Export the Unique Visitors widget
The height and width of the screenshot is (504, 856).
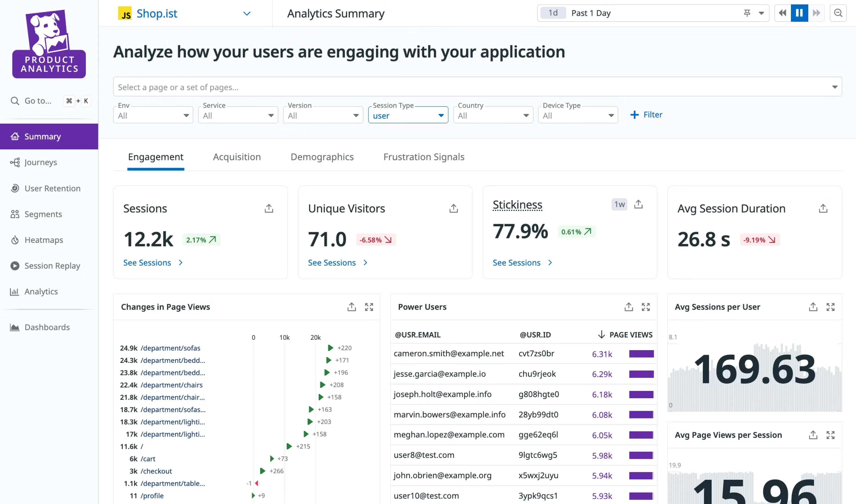(453, 208)
